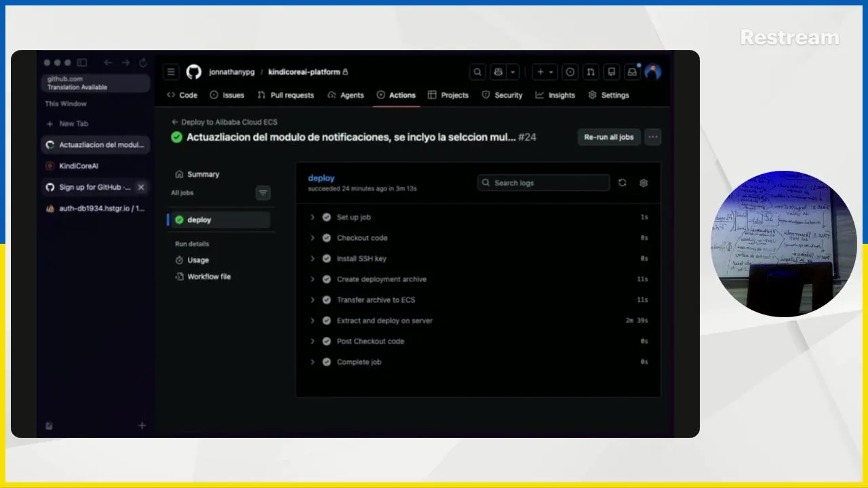Screen dimensions: 868x488
Task: Click Re-run all jobs button
Action: pyautogui.click(x=609, y=137)
